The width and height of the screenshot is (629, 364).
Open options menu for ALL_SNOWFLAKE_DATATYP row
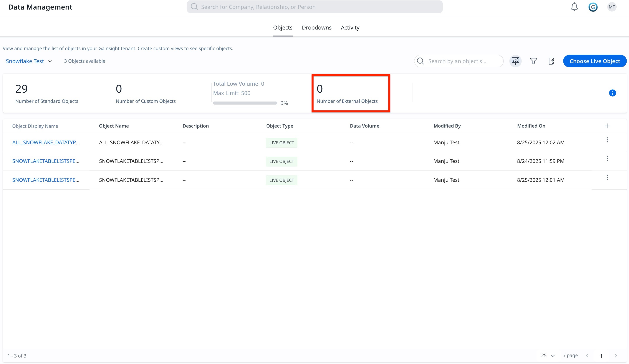tap(607, 140)
